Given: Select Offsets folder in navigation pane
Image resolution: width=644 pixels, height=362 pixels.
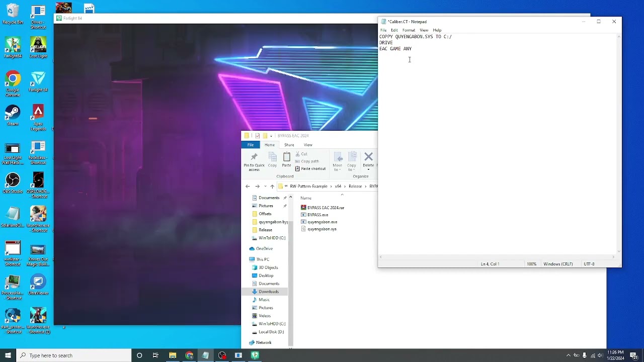Looking at the screenshot, I should tap(265, 214).
